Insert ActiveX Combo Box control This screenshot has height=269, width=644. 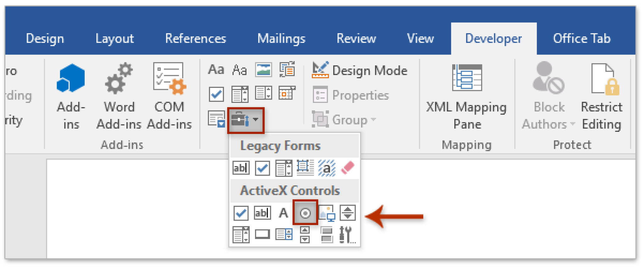click(x=241, y=235)
